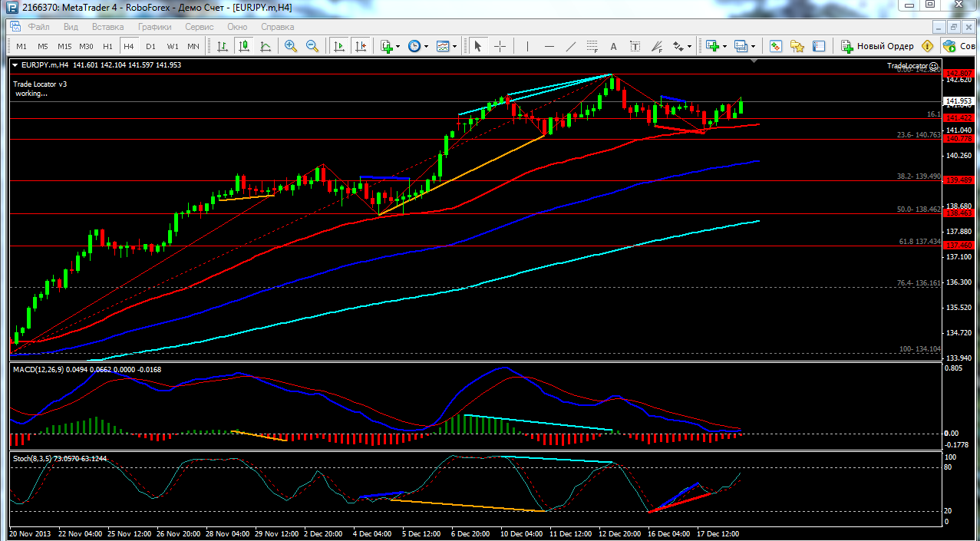Toggle chart shift from right border
The width and height of the screenshot is (980, 541).
361,46
